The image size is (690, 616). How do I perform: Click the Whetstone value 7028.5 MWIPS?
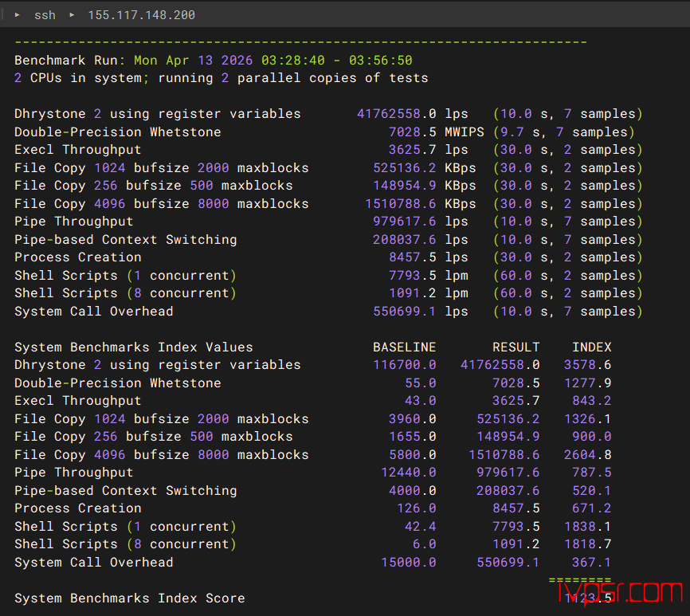pyautogui.click(x=436, y=132)
